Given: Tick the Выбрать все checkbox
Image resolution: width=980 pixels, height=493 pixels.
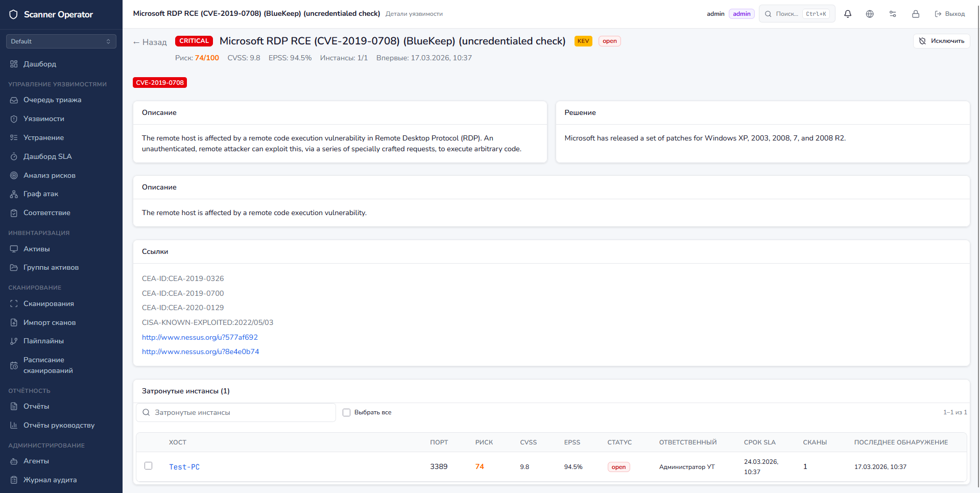Looking at the screenshot, I should (x=346, y=412).
